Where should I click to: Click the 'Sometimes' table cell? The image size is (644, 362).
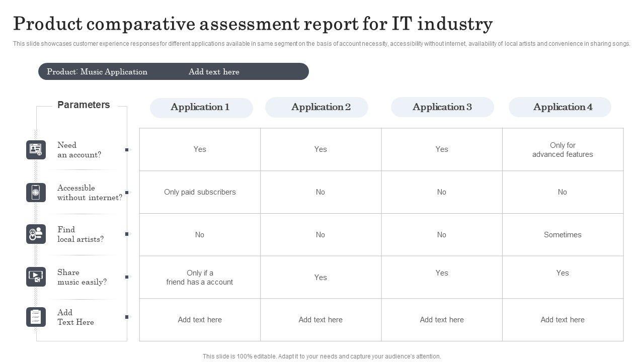(x=562, y=235)
